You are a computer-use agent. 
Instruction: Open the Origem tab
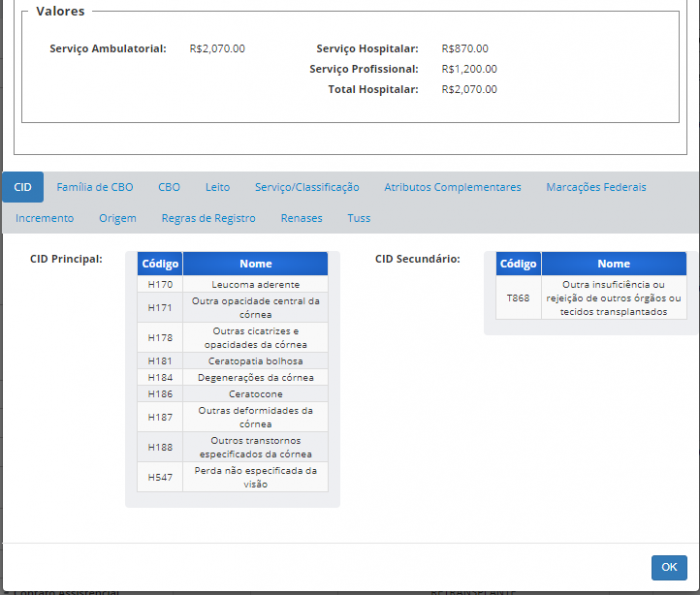[x=117, y=218]
